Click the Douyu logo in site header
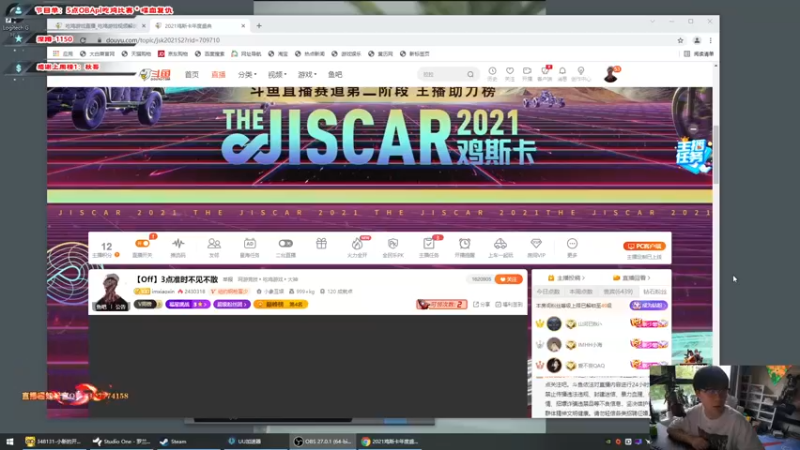Screen dimensions: 800x450 (x=155, y=75)
